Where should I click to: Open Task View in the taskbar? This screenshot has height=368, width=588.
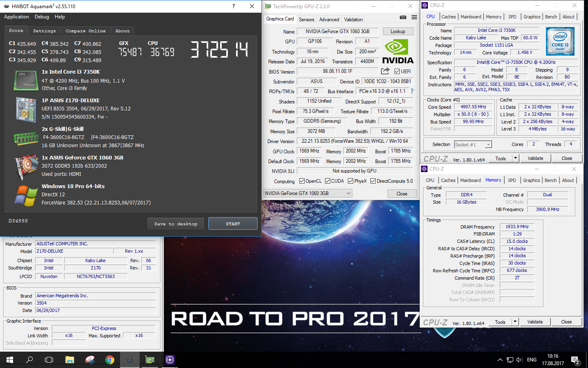coord(49,360)
